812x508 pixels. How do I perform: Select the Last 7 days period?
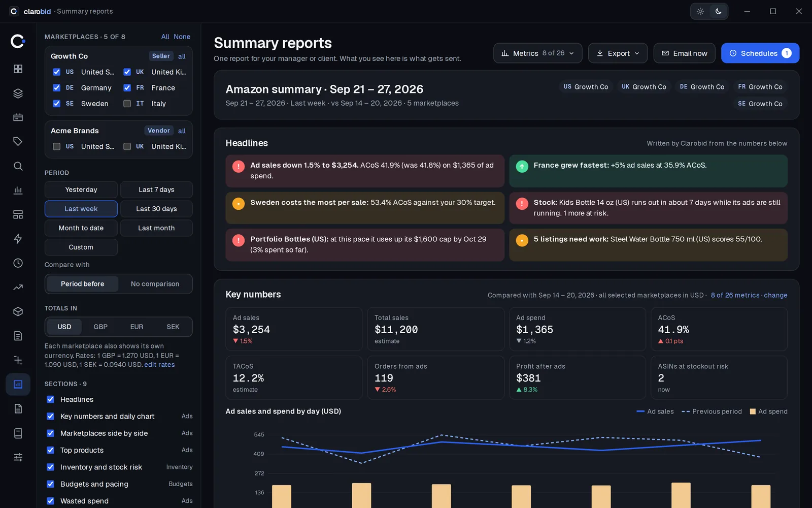pos(156,189)
